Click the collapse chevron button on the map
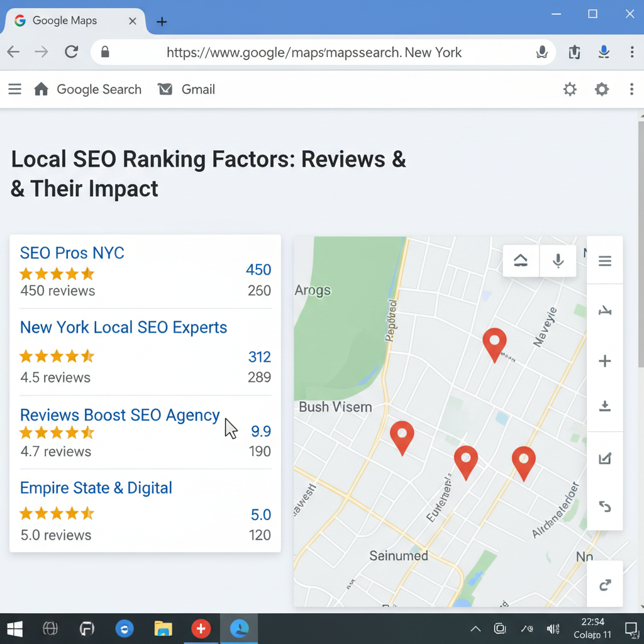Image resolution: width=644 pixels, height=644 pixels. point(521,261)
